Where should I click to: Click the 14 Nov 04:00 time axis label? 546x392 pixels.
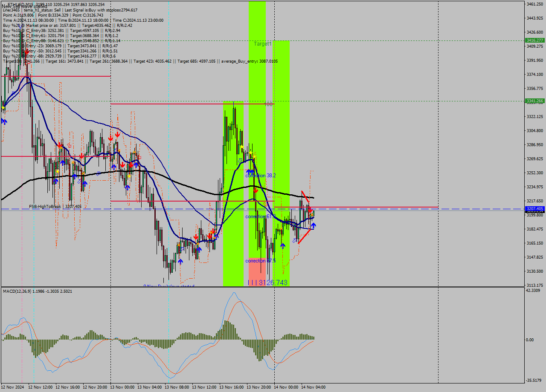pos(313,387)
